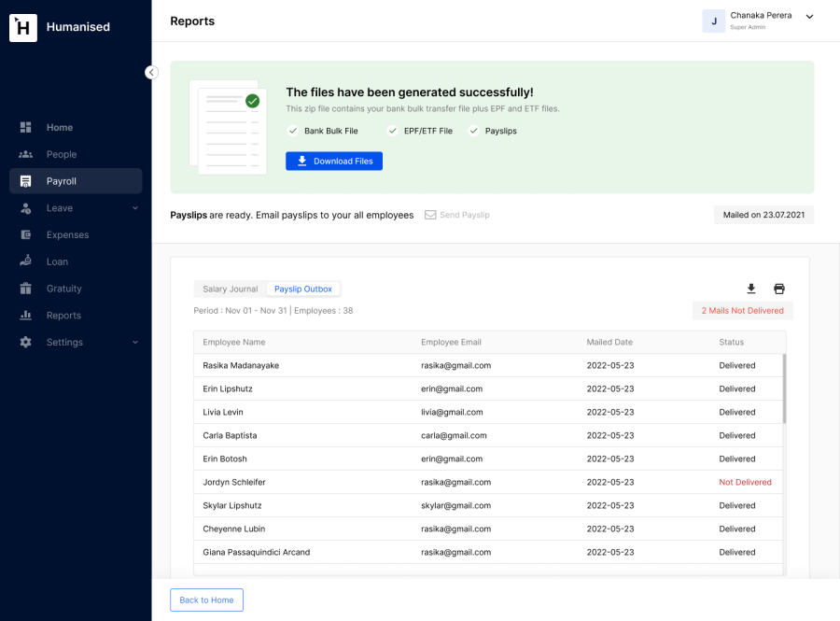This screenshot has width=840, height=621.
Task: Click the 2 Mails Not Delivered badge
Action: (x=743, y=311)
